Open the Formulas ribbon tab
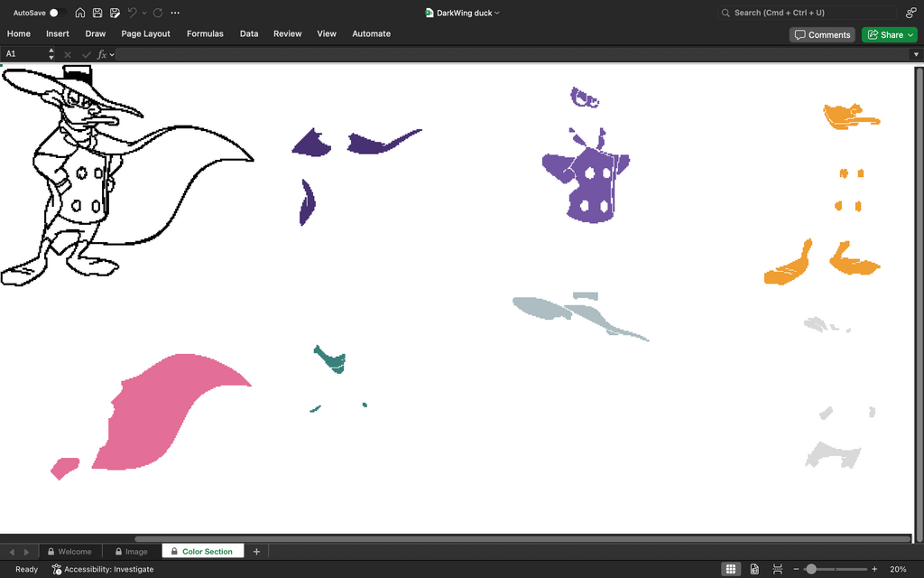 (205, 33)
